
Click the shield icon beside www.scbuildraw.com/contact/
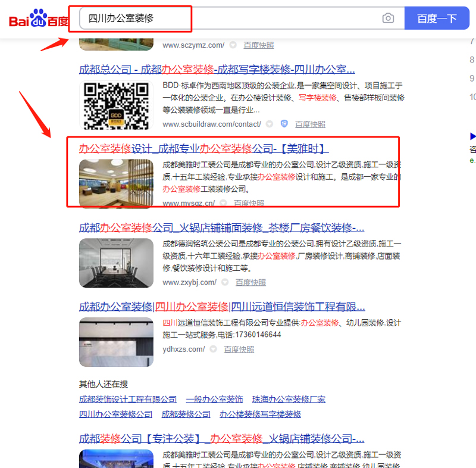pyautogui.click(x=284, y=124)
